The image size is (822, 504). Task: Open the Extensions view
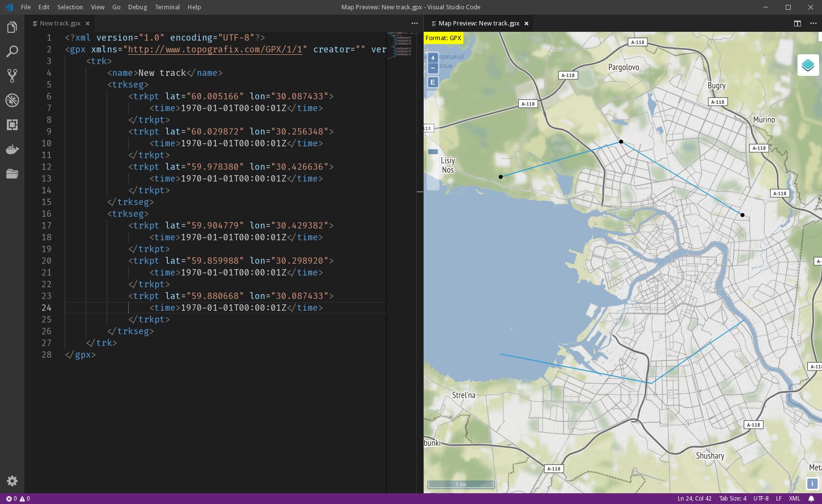12,125
